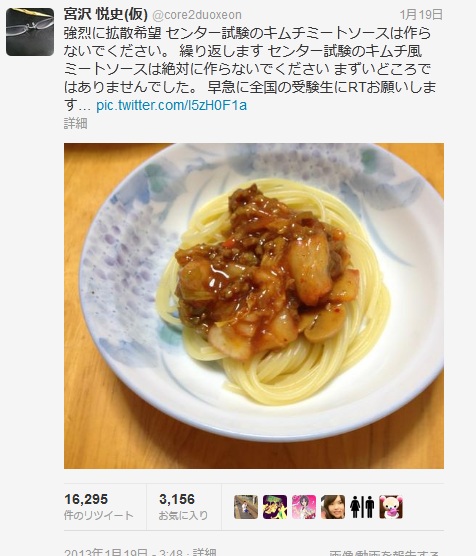476x556 pixels.
Task: Open the 1月19日 date permalink
Action: click(422, 15)
